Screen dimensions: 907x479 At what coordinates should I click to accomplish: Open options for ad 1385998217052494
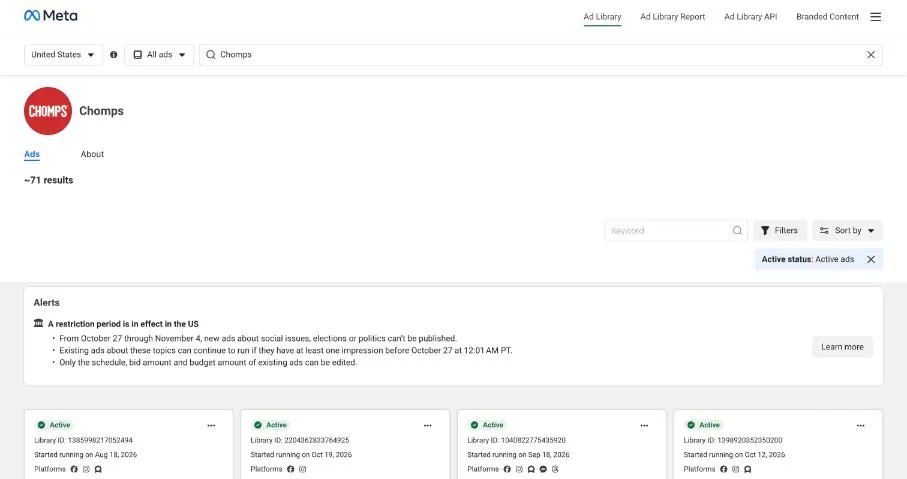click(211, 425)
